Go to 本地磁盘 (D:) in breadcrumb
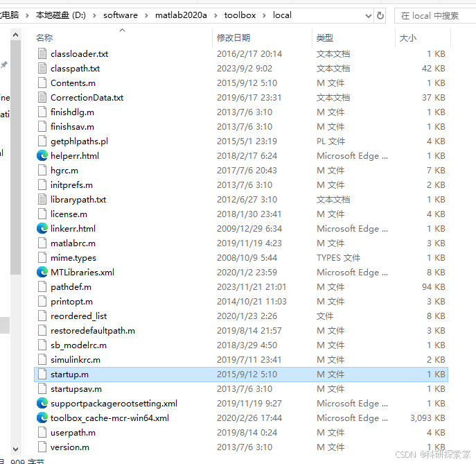Viewport: 476px width, 464px height. 61,15
